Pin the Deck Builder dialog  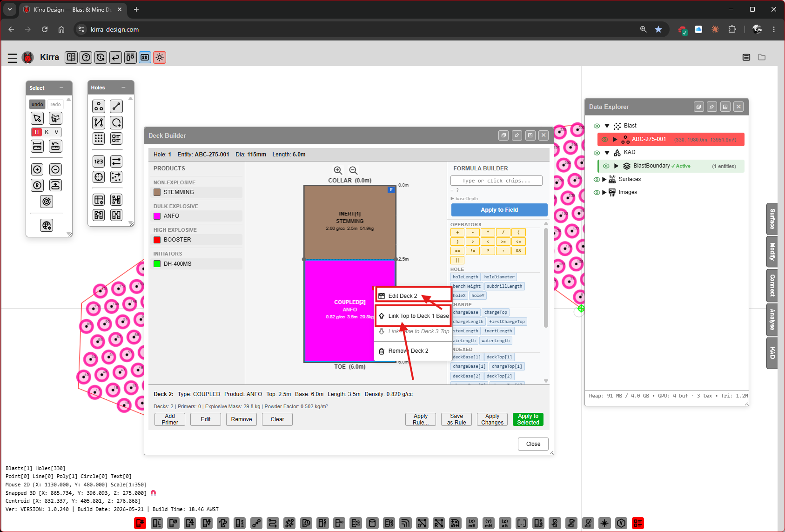click(517, 135)
